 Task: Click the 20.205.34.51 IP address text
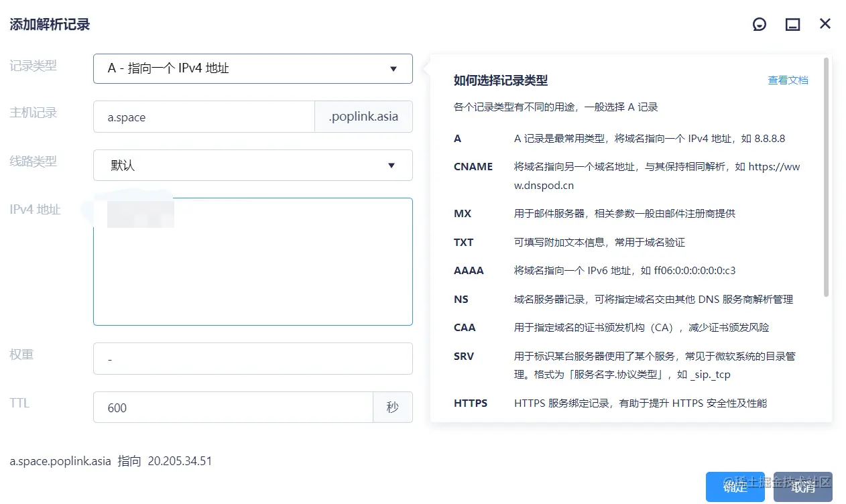[180, 461]
